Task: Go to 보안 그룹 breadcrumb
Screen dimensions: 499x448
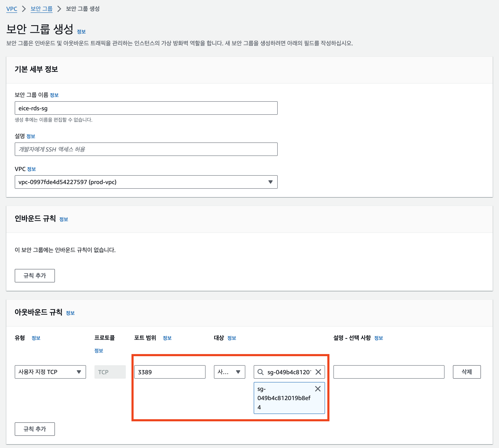Action: (x=41, y=9)
